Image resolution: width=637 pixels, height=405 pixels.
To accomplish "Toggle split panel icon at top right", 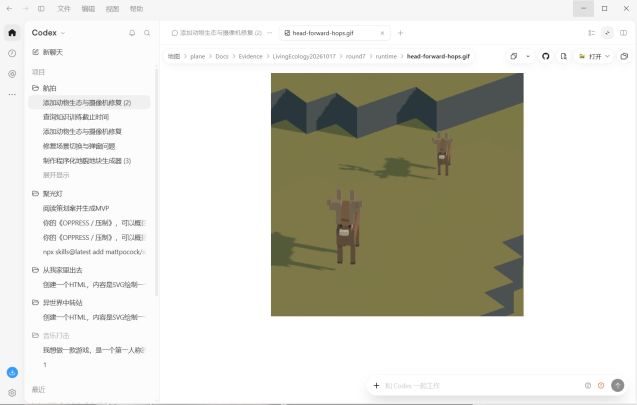I will pyautogui.click(x=623, y=33).
